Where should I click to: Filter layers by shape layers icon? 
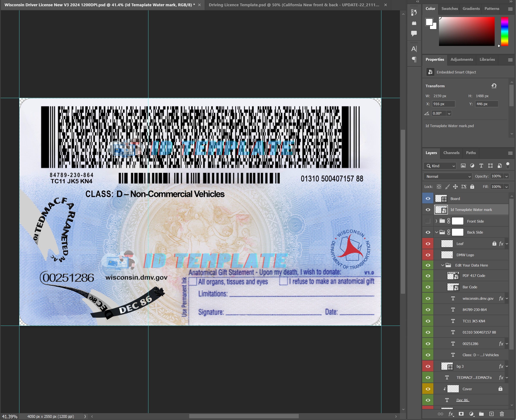pyautogui.click(x=490, y=166)
